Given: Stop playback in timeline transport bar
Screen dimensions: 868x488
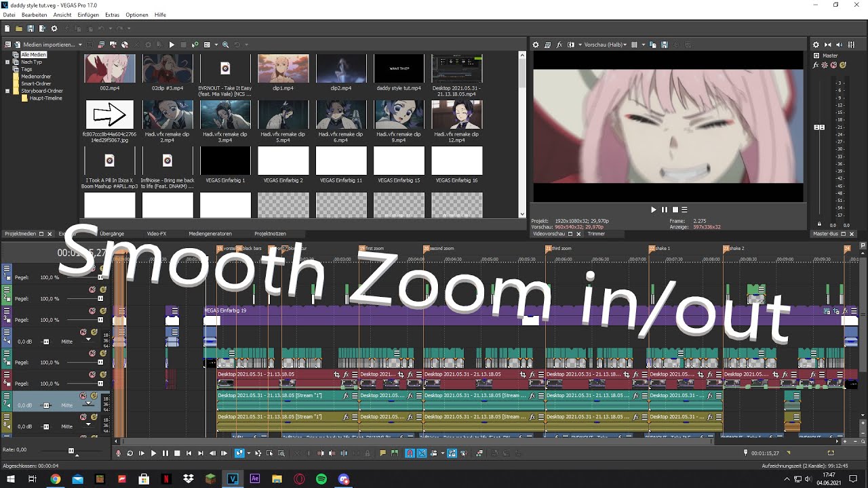Looking at the screenshot, I should (177, 453).
